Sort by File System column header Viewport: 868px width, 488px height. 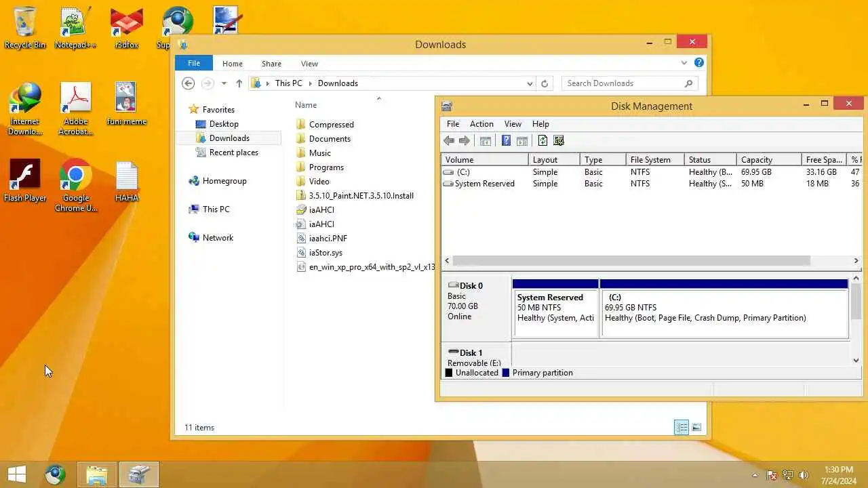tap(655, 160)
